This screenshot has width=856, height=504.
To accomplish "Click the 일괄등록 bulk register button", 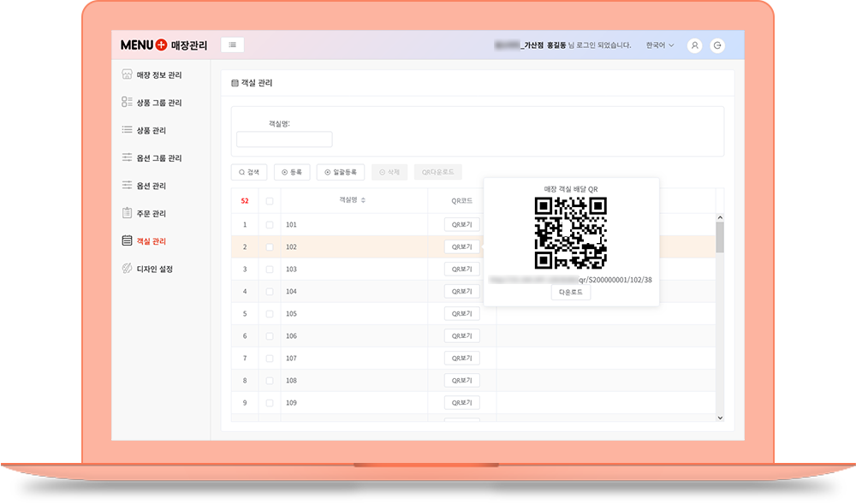I will 341,172.
